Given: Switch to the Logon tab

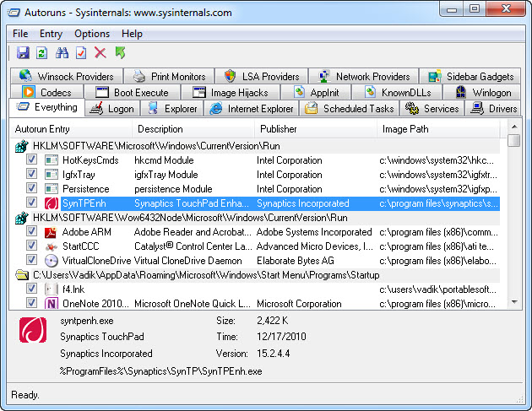Looking at the screenshot, I should [112, 109].
